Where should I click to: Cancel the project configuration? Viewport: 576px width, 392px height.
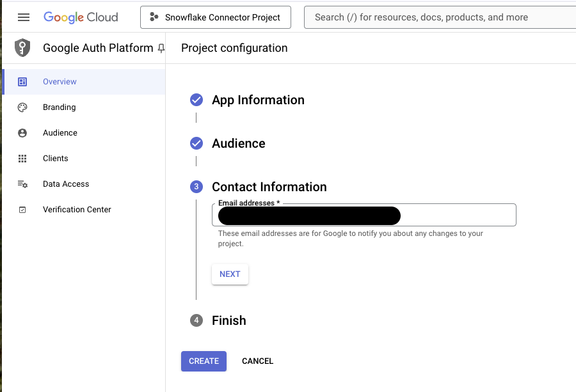(257, 361)
